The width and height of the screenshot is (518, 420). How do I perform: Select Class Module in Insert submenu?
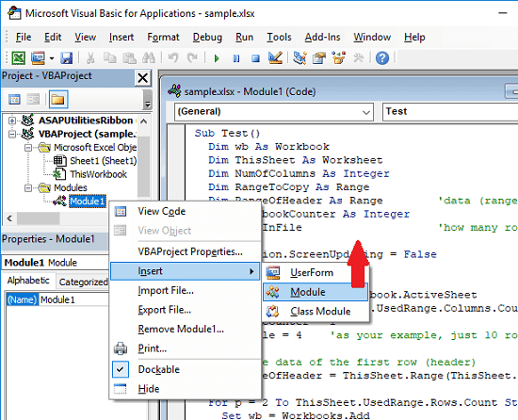pyautogui.click(x=316, y=311)
